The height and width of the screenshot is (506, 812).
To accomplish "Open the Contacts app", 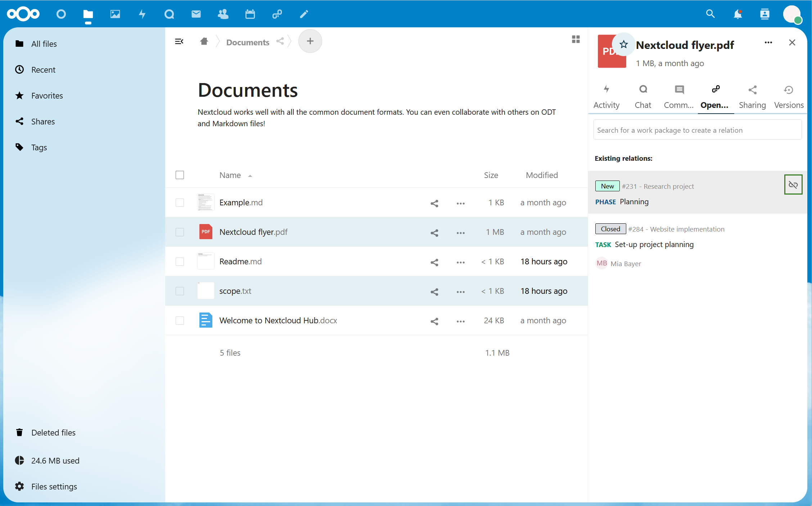I will [223, 14].
